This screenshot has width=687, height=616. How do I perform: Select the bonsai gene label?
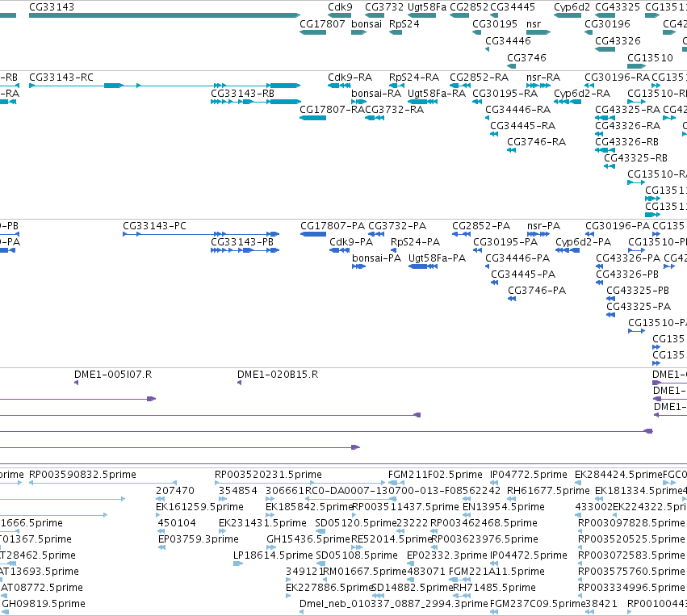click(x=367, y=24)
